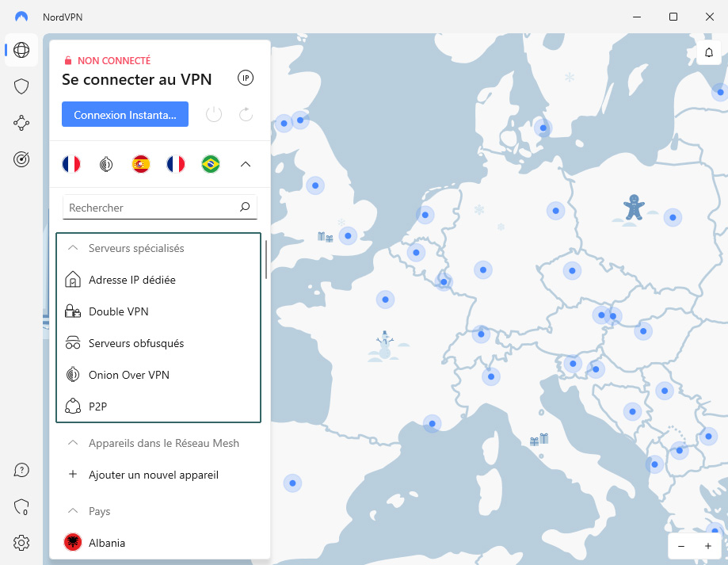Viewport: 728px width, 565px height.
Task: Click the NON CONNECTÉ status label
Action: [x=114, y=60]
